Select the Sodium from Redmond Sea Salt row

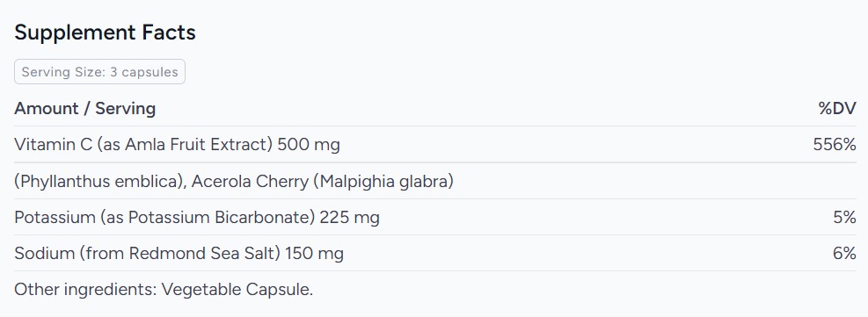coord(435,254)
